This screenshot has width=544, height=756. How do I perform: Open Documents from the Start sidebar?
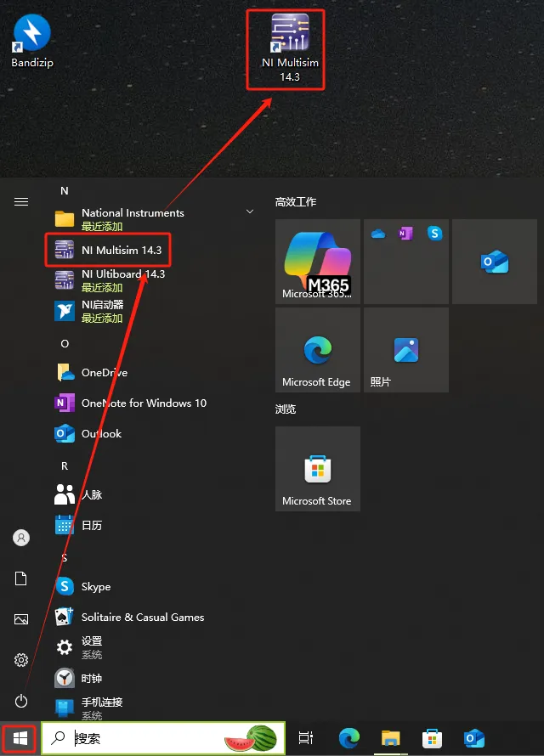(21, 578)
